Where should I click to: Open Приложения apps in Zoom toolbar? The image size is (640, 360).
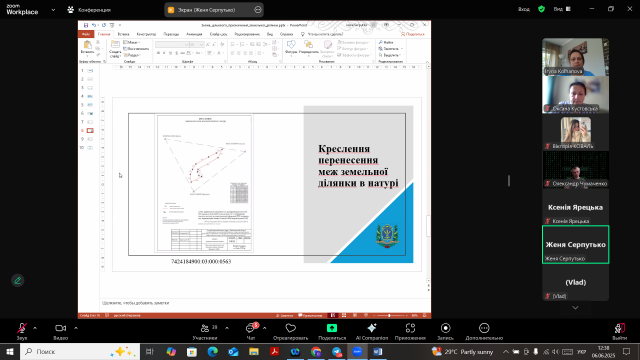click(410, 331)
